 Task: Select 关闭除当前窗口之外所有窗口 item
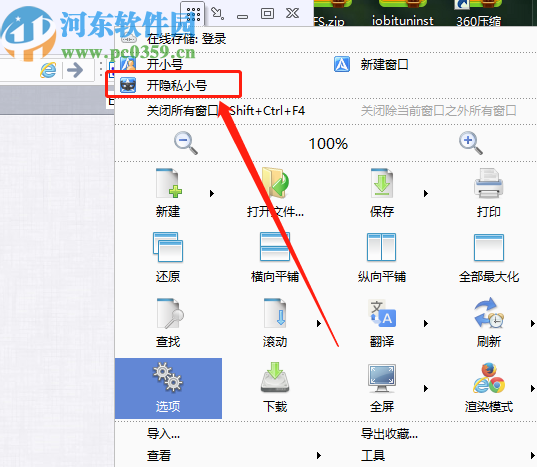point(438,111)
